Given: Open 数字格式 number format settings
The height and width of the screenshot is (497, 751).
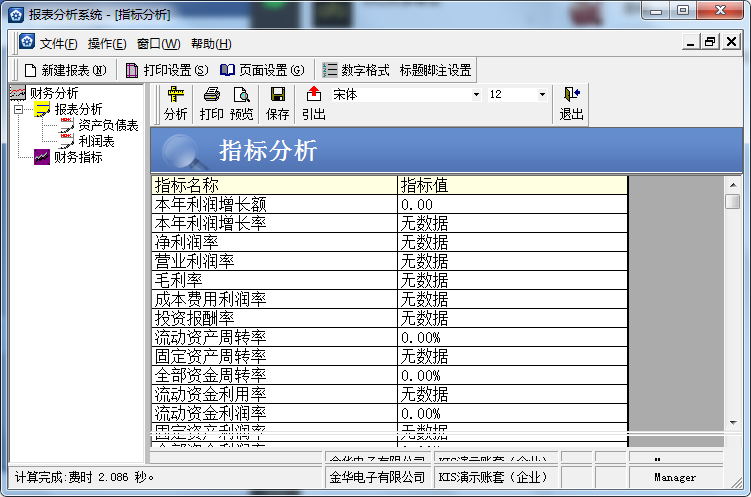Looking at the screenshot, I should (356, 70).
